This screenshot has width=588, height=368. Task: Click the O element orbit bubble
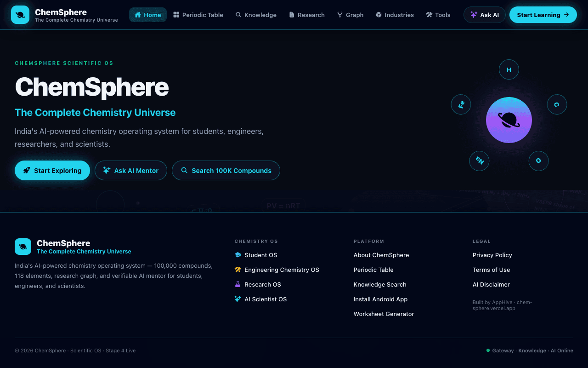pyautogui.click(x=538, y=161)
